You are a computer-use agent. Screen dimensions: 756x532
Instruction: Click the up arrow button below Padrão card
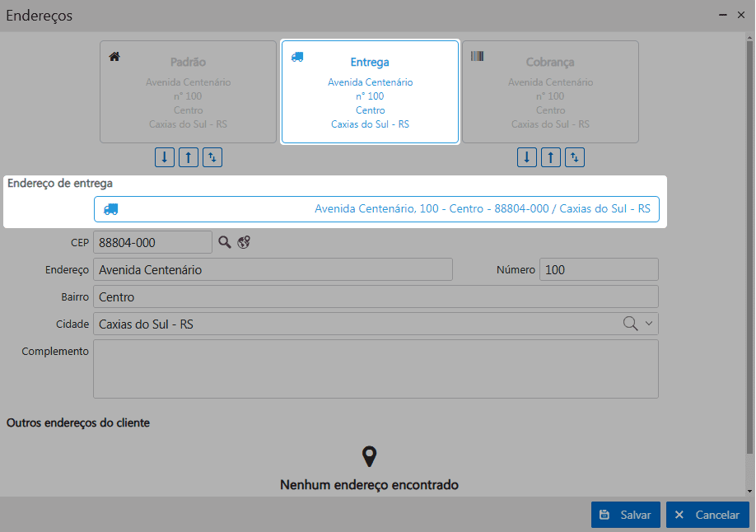pyautogui.click(x=189, y=157)
